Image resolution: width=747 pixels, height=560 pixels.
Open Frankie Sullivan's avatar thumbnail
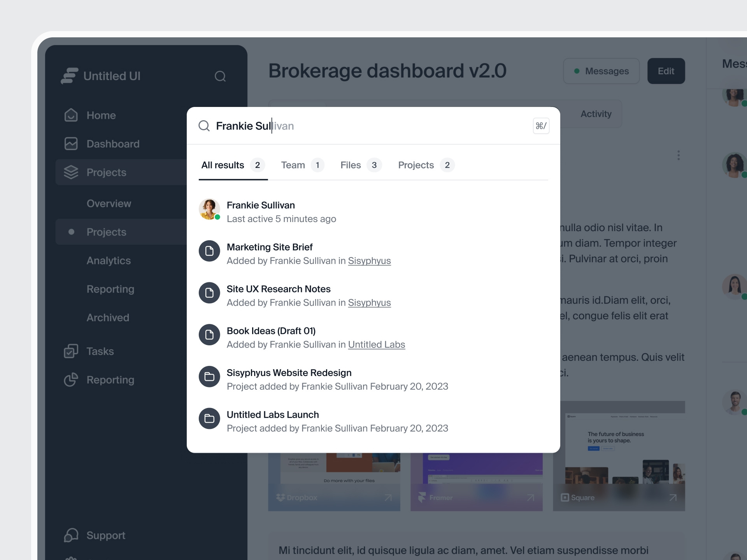pos(209,209)
